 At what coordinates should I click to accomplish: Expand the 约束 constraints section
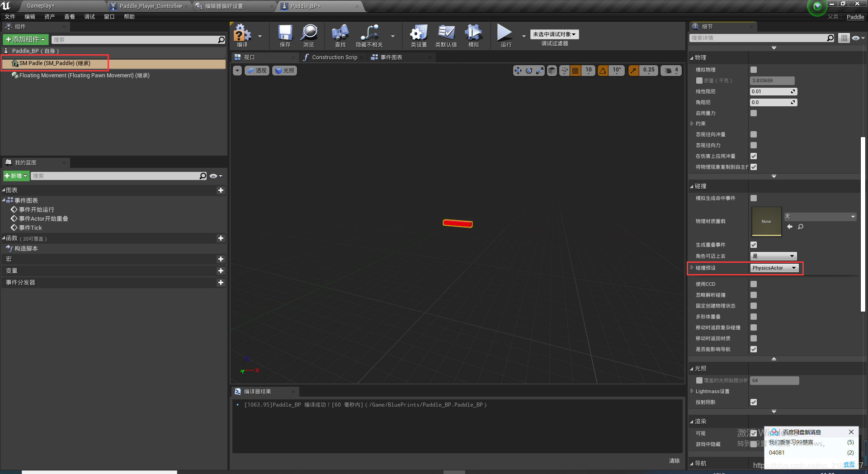(x=692, y=123)
